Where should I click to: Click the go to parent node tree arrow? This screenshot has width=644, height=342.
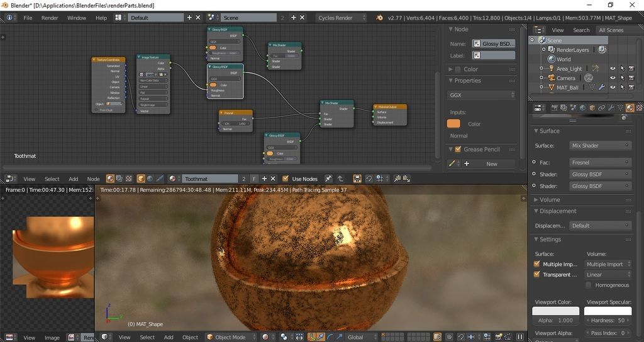coord(340,179)
